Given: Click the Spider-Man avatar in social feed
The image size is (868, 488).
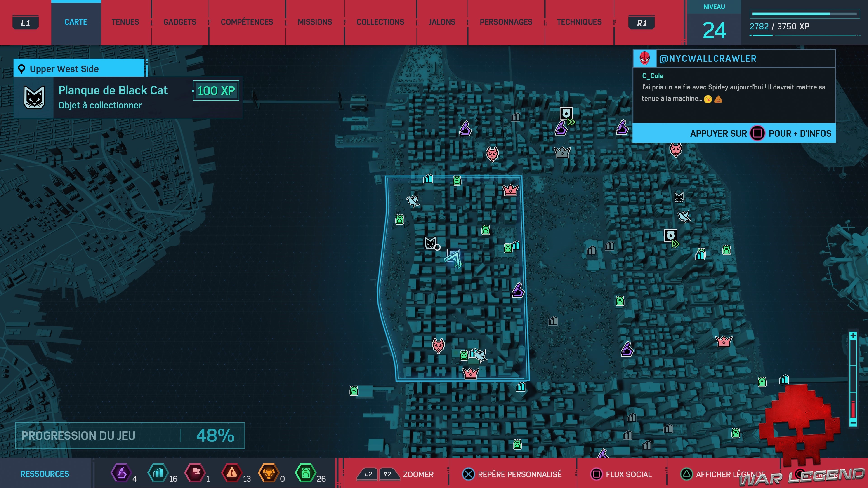Looking at the screenshot, I should coord(645,58).
